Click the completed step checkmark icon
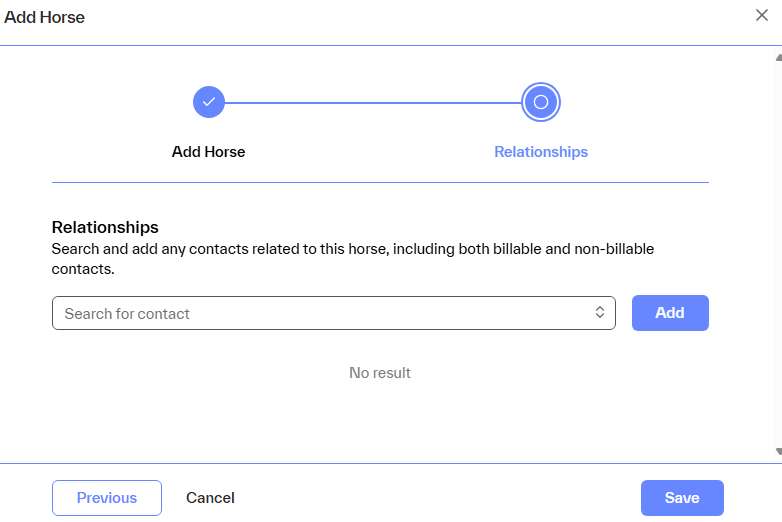 point(209,102)
